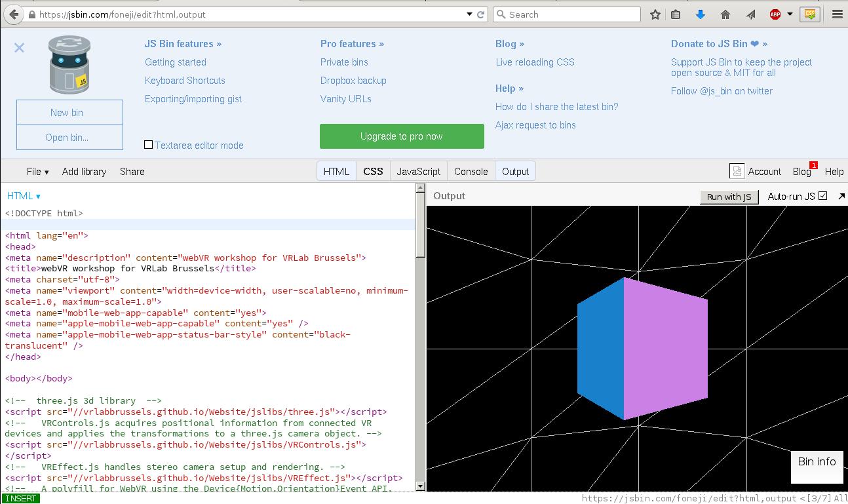
Task: Click Upgrade to pro now button
Action: [x=402, y=136]
